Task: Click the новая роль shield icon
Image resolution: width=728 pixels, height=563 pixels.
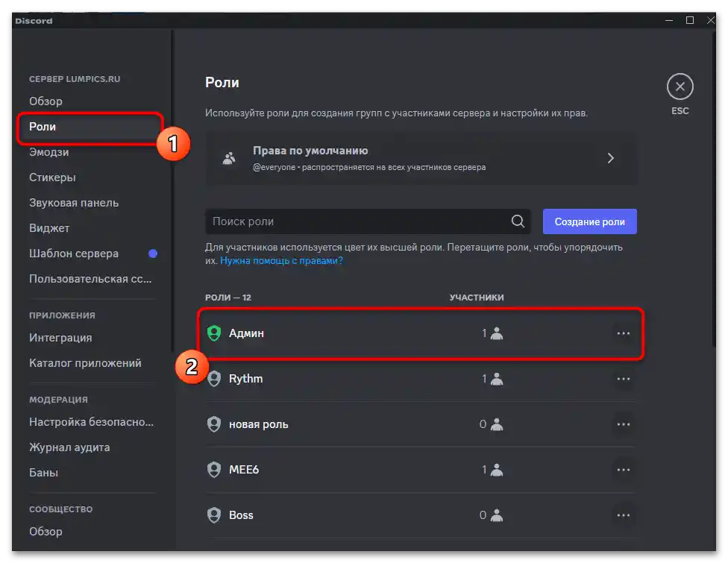Action: click(x=214, y=424)
